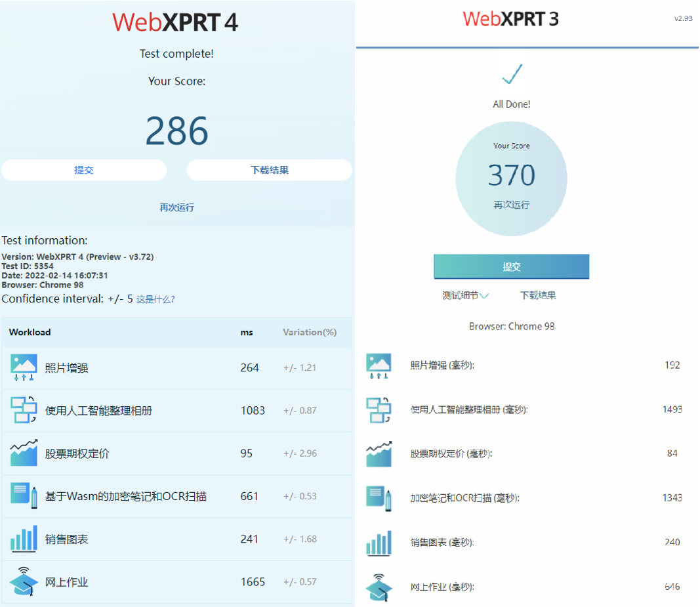This screenshot has width=700, height=607.
Task: Click the Workload column header
Action: click(x=30, y=332)
